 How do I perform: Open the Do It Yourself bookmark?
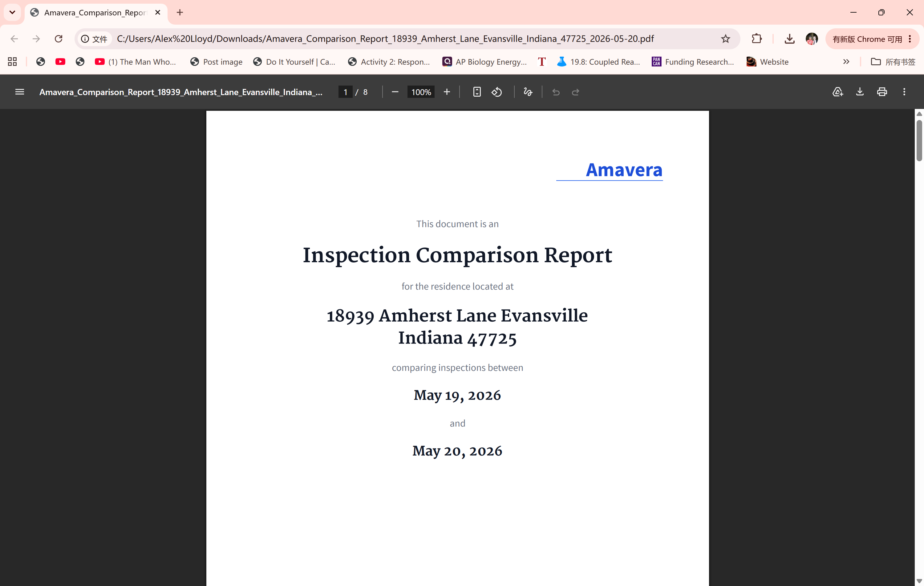[x=294, y=62]
